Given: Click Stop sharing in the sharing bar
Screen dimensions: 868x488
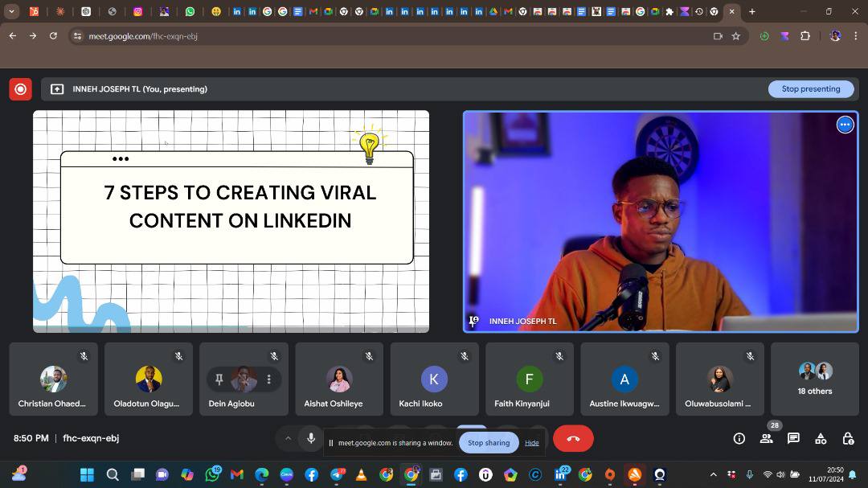Looking at the screenshot, I should click(x=489, y=443).
